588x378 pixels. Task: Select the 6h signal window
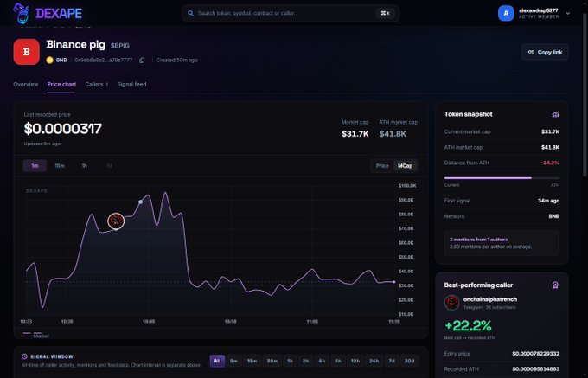coord(338,361)
